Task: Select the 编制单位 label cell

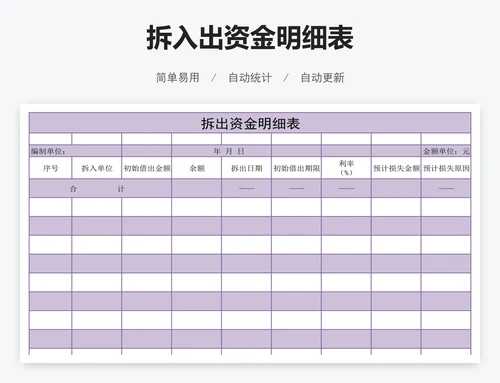Action: 75,151
